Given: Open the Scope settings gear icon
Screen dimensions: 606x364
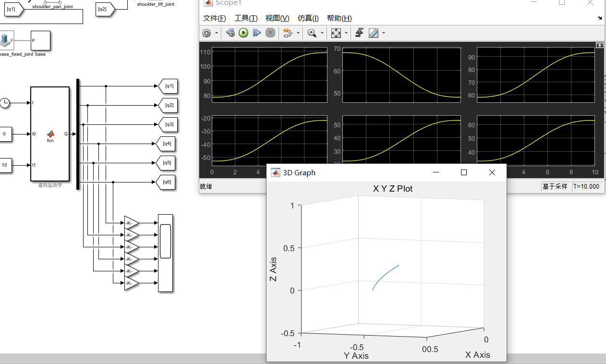Looking at the screenshot, I should point(206,33).
